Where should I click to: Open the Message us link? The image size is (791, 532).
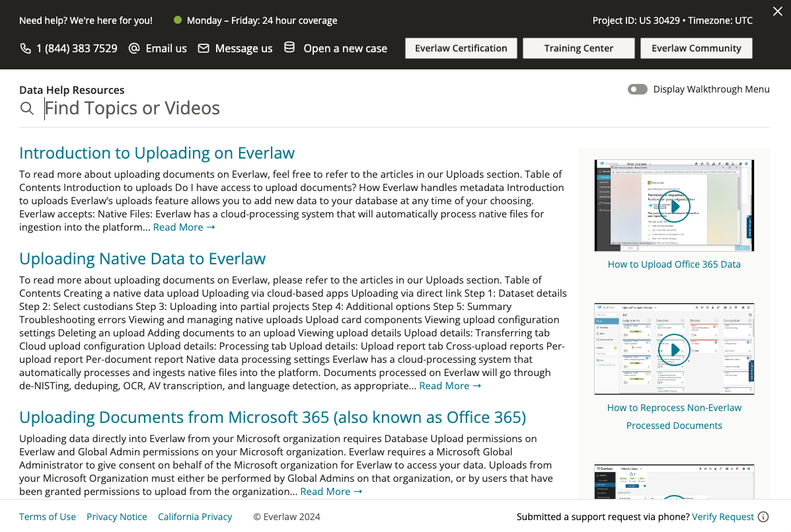244,48
